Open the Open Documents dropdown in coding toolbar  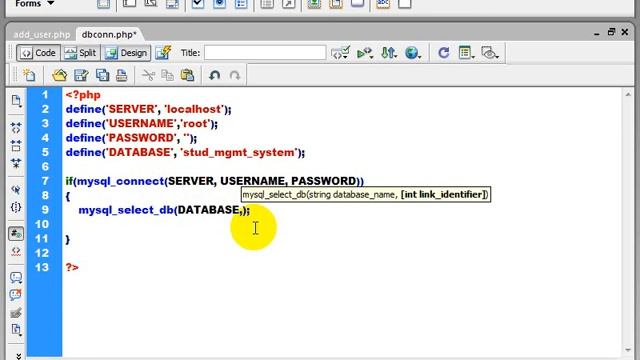[16, 101]
